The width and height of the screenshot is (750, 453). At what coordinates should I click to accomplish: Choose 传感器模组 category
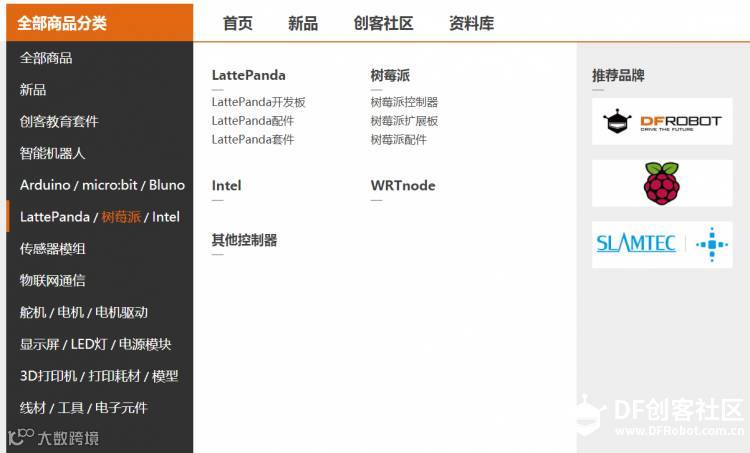point(52,249)
